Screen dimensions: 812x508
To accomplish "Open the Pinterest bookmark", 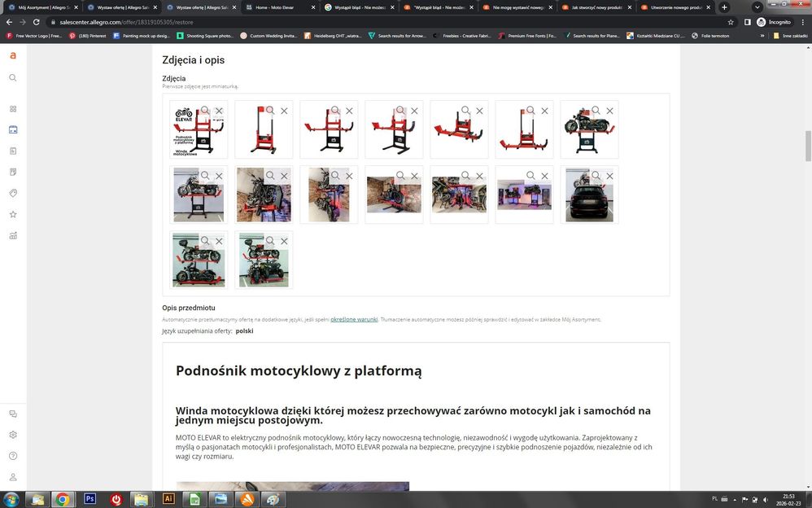I will pos(87,36).
